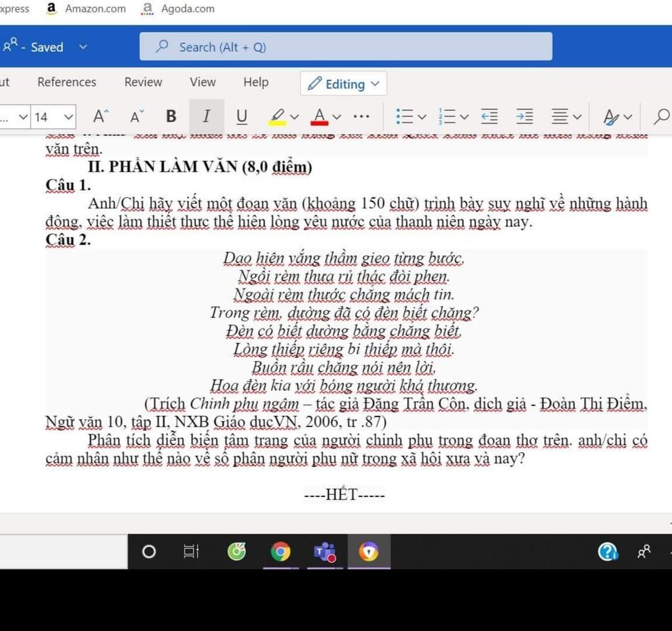Open More font options ellipsis
Viewport: 672px width, 631px height.
tap(362, 116)
